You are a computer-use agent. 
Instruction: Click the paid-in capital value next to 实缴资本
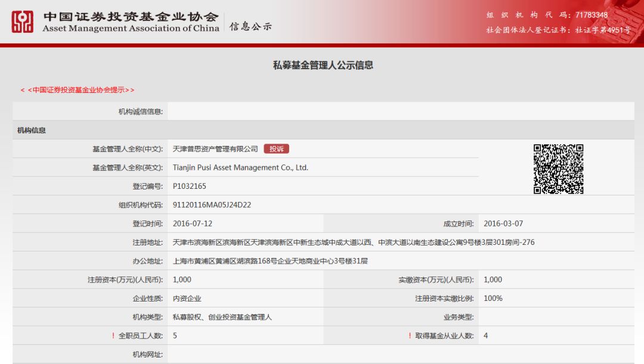tap(493, 279)
